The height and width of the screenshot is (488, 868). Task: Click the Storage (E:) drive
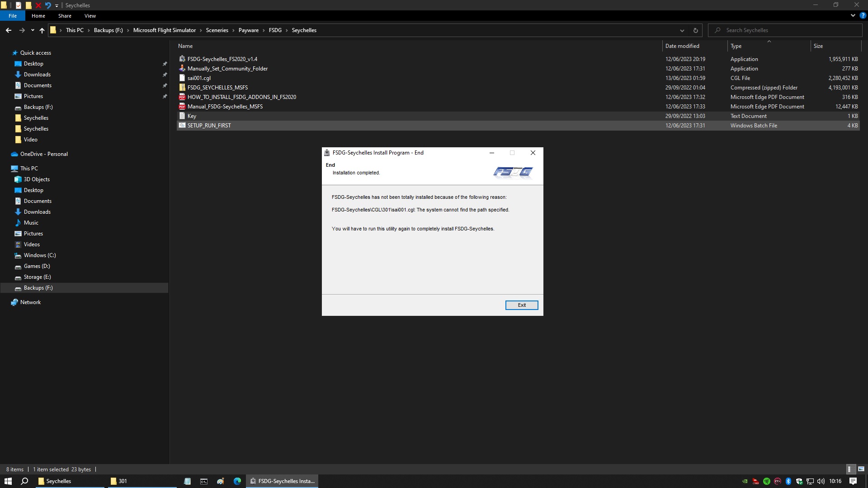point(37,277)
